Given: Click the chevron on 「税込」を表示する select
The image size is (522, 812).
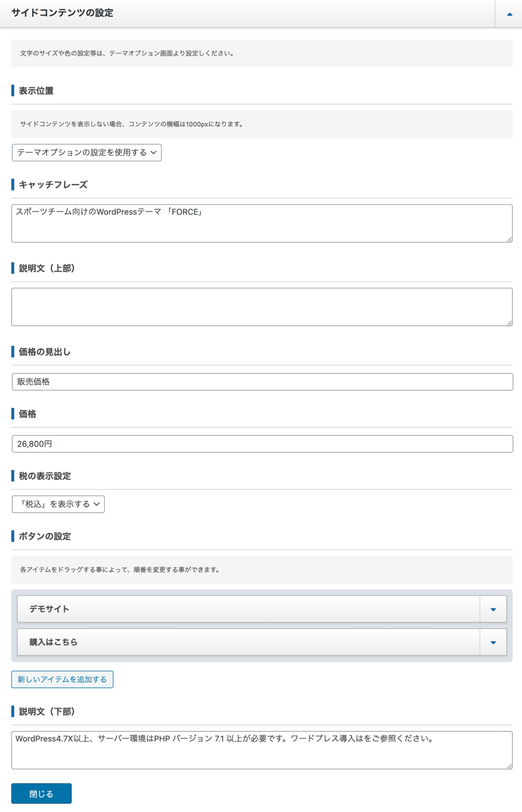Looking at the screenshot, I should click(x=97, y=504).
